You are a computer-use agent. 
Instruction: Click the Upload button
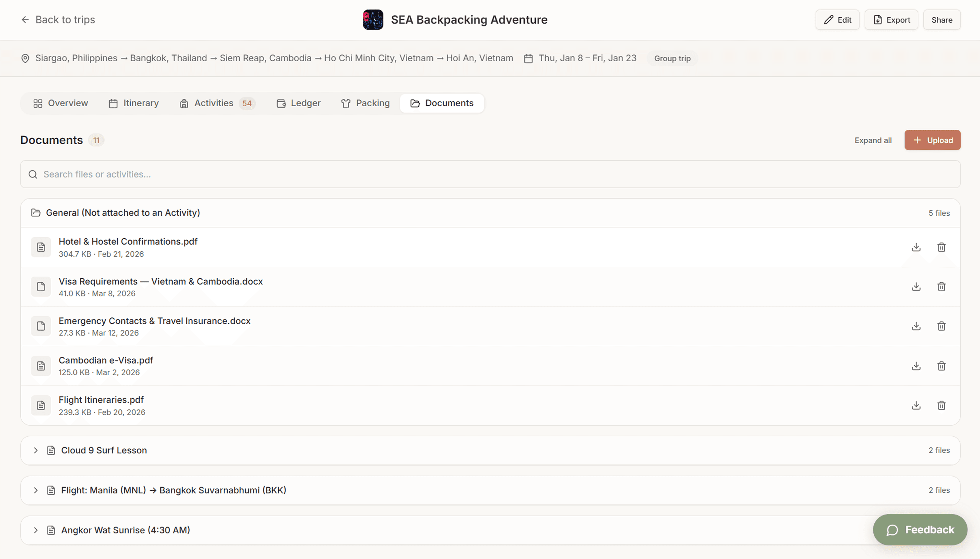click(x=932, y=140)
